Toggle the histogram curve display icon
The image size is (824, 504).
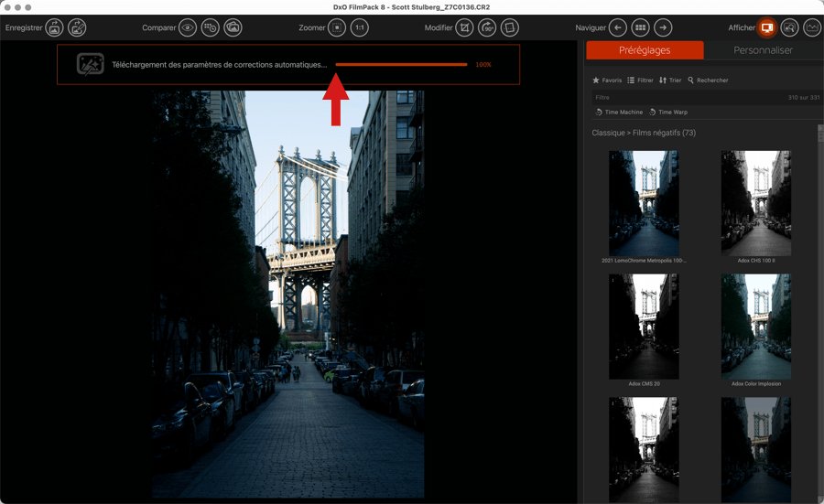[x=812, y=27]
